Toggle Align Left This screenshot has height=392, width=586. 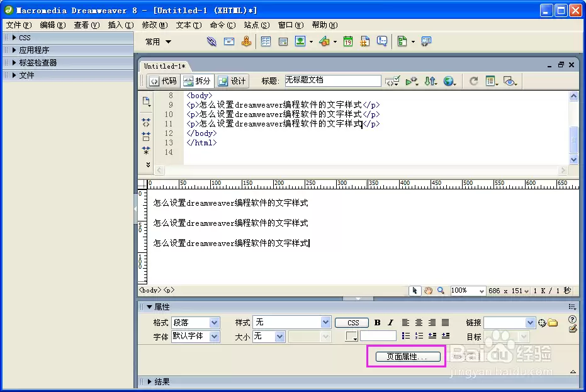405,323
